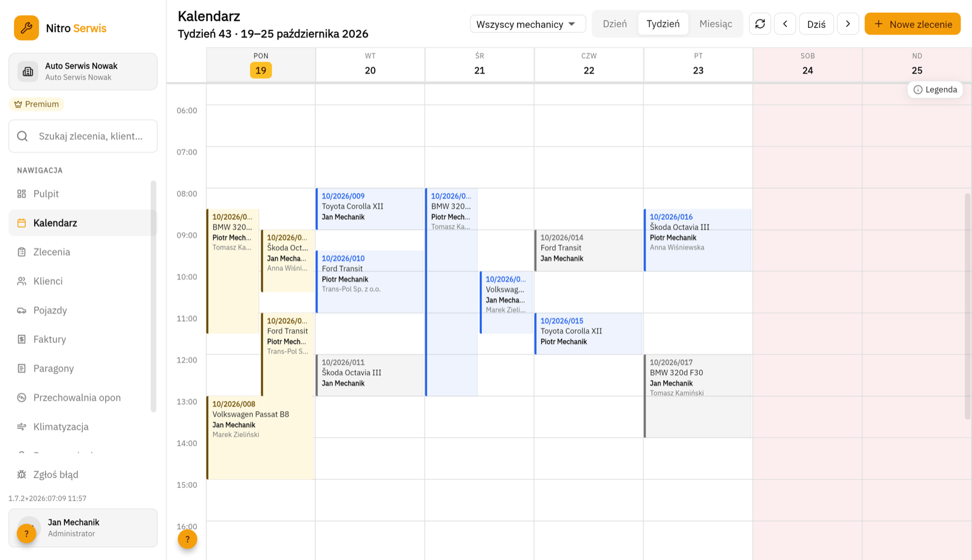Open Wszyscy mechanicy mechanic filter dropdown

tap(528, 24)
